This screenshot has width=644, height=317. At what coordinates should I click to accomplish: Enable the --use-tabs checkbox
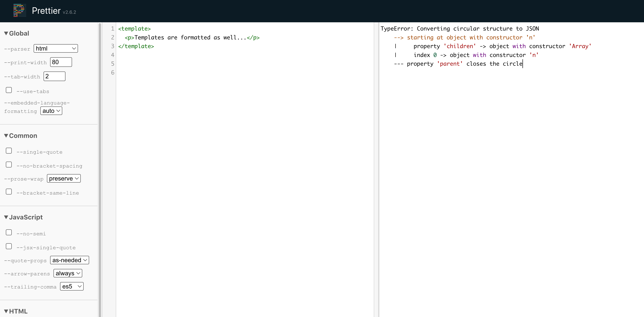[9, 90]
